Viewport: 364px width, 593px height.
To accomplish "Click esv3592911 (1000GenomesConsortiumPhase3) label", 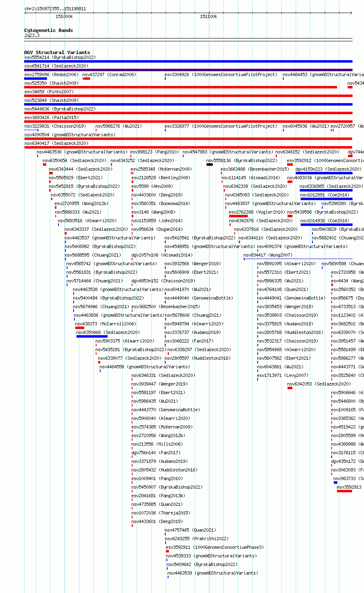I will (x=215, y=548).
